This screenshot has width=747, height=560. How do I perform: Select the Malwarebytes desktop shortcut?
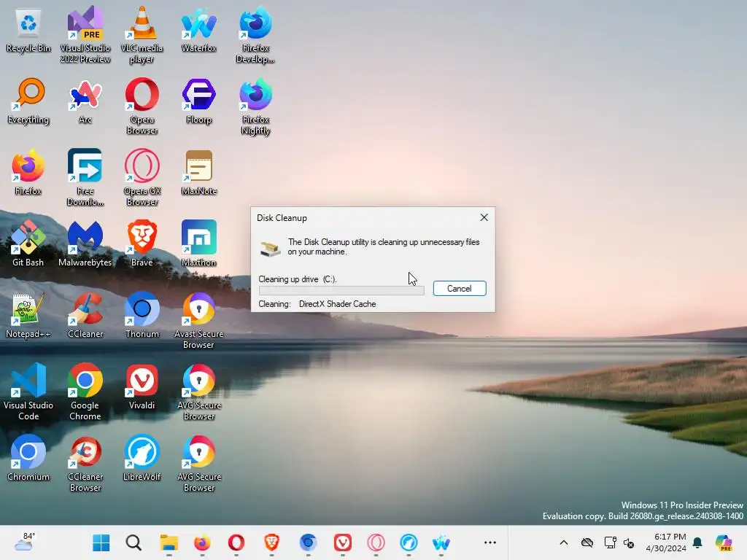coord(85,244)
